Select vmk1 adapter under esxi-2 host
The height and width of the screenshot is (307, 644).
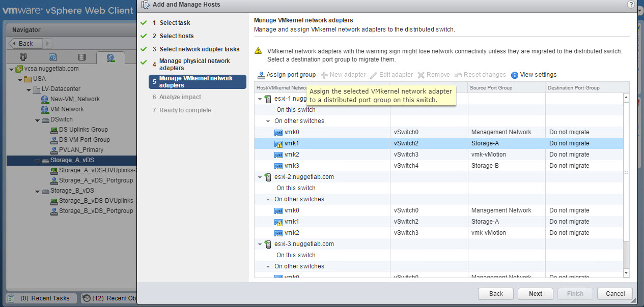[291, 222]
